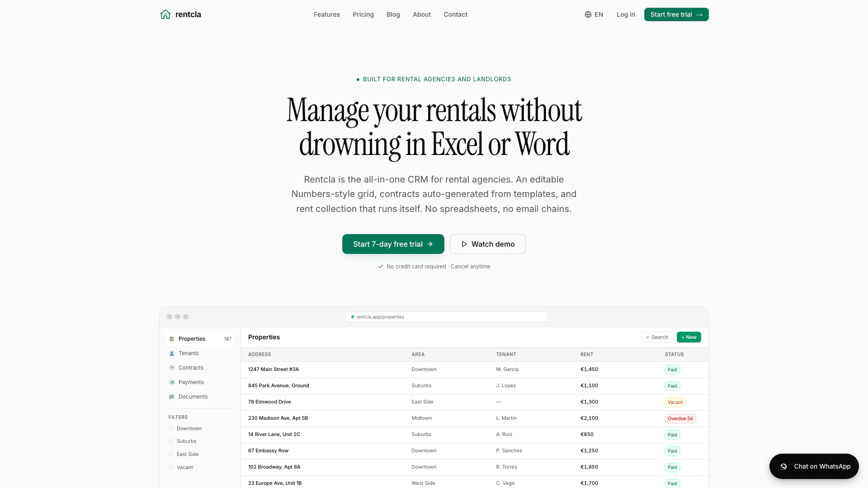Click the Midtown area cell
The width and height of the screenshot is (868, 488).
coord(421,418)
